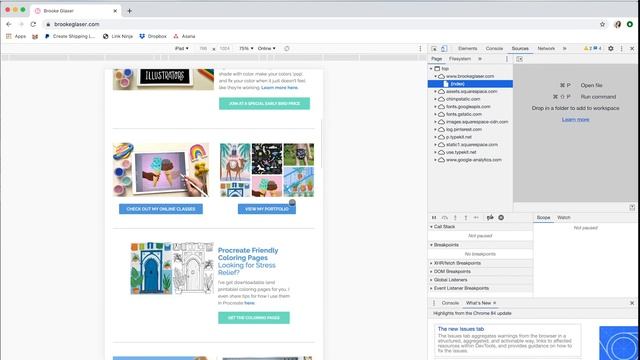
Task: Open DevTools customize kebab menu
Action: click(622, 48)
